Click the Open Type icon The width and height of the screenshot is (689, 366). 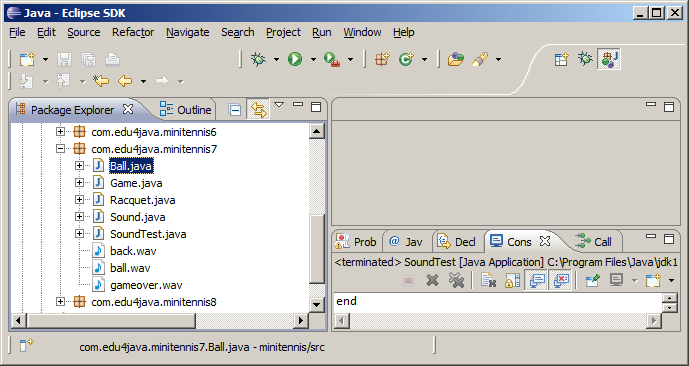coord(456,59)
